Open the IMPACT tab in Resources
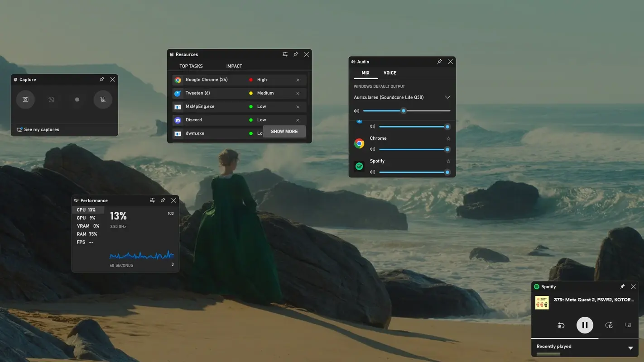The height and width of the screenshot is (362, 644). 234,66
